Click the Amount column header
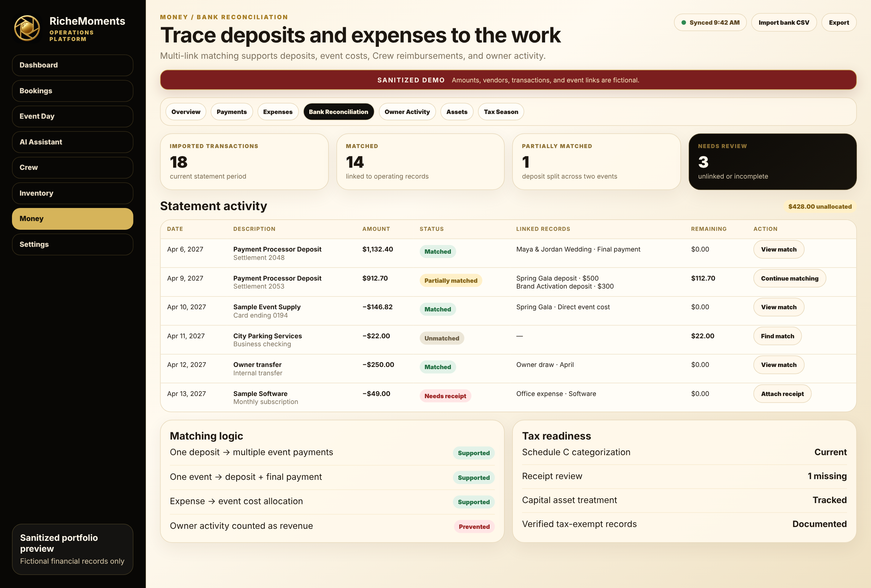 pyautogui.click(x=376, y=229)
